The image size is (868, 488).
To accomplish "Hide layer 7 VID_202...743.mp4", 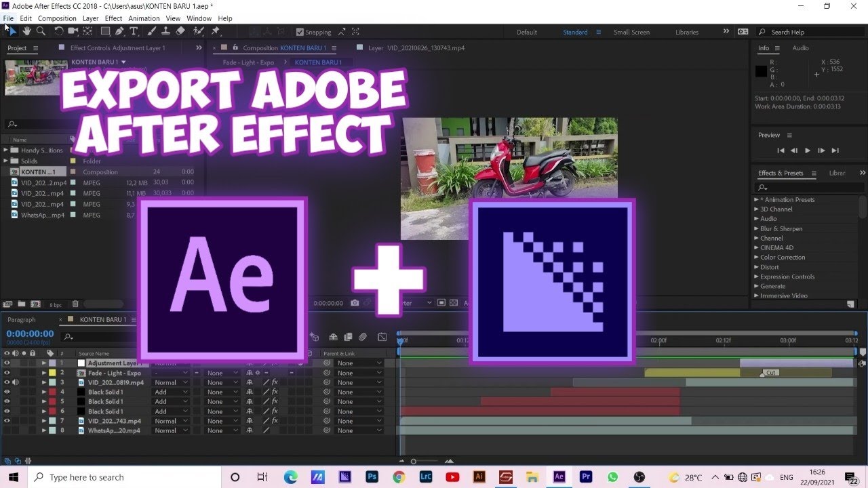I will point(7,421).
